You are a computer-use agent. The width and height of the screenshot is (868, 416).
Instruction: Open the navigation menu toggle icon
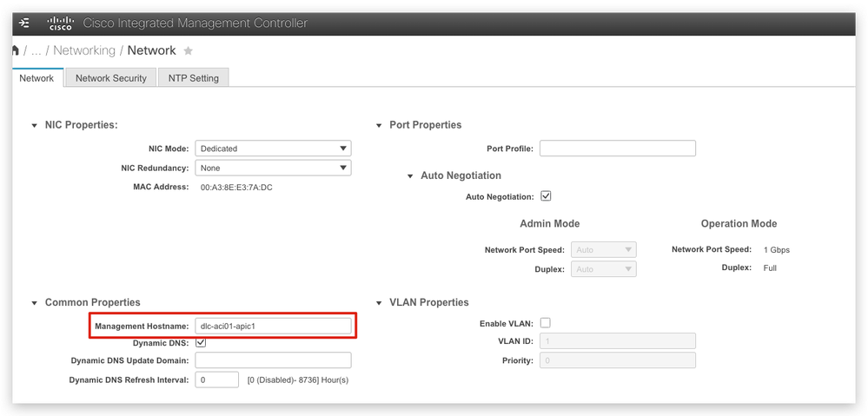point(23,23)
